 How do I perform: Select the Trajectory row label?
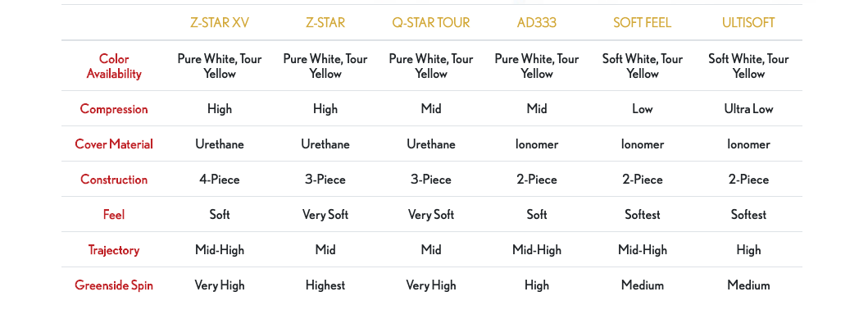(114, 250)
